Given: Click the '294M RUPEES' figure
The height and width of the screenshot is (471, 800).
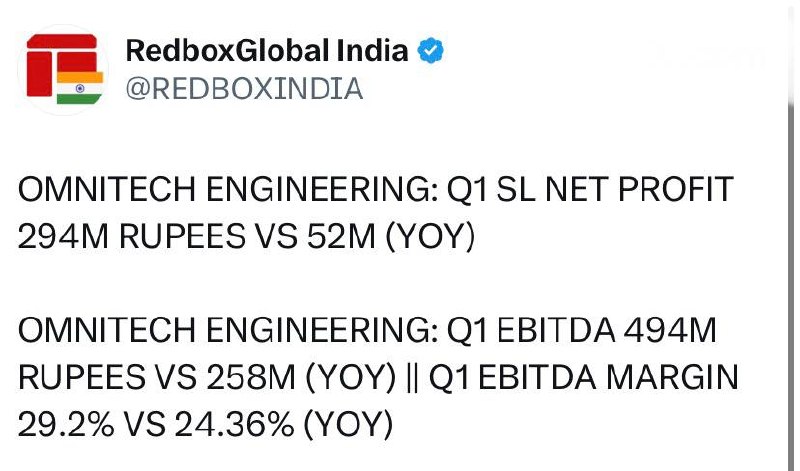Looking at the screenshot, I should point(132,236).
